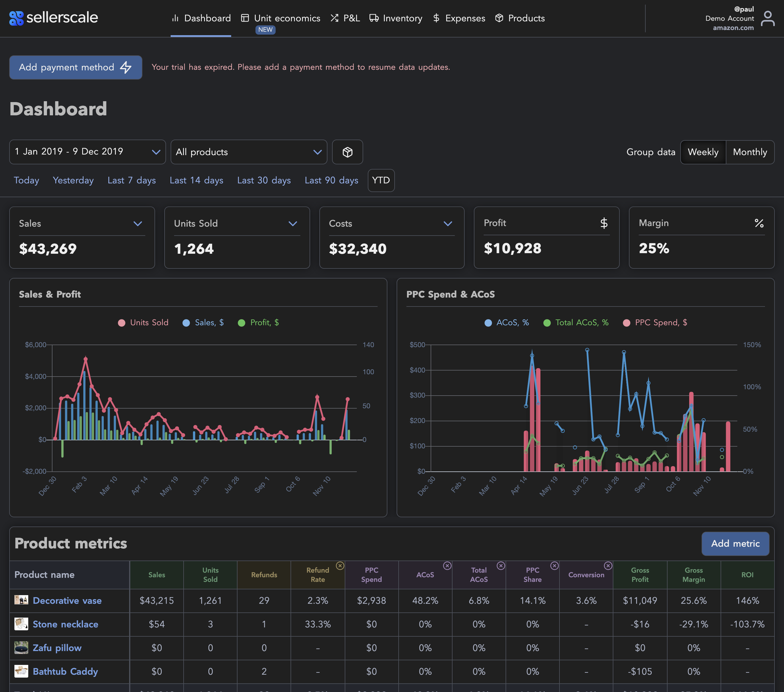Toggle the PPC Spend legend color dot
This screenshot has height=692, width=784.
coord(626,323)
